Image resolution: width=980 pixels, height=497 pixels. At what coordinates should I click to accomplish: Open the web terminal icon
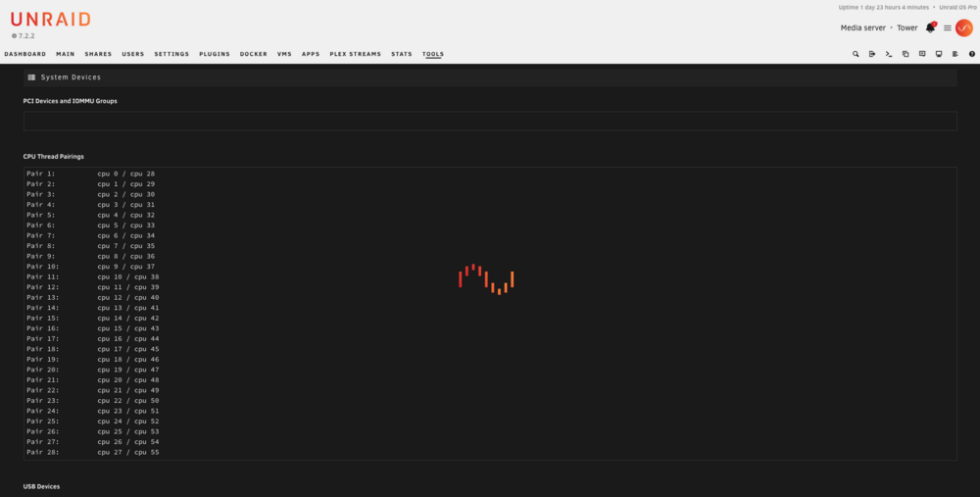tap(889, 54)
